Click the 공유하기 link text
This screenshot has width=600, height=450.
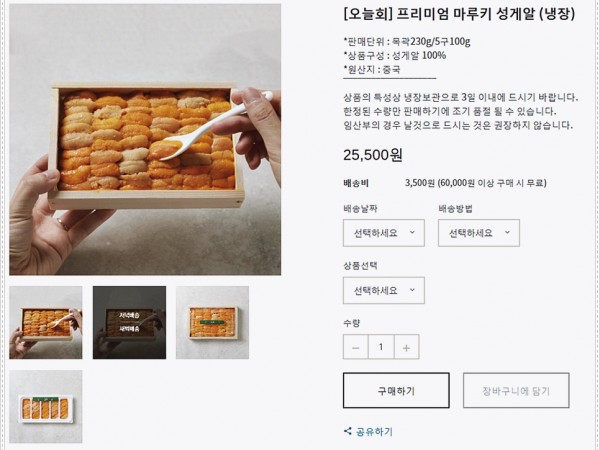(x=375, y=432)
